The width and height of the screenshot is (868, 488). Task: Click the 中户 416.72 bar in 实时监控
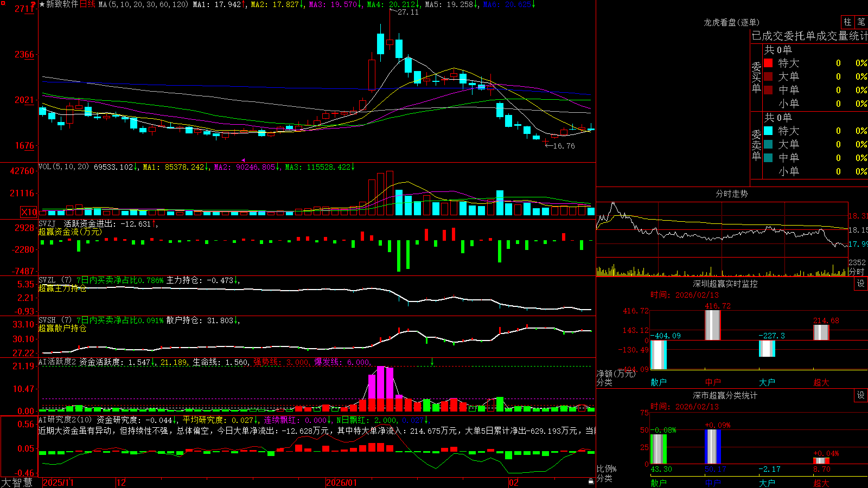713,325
